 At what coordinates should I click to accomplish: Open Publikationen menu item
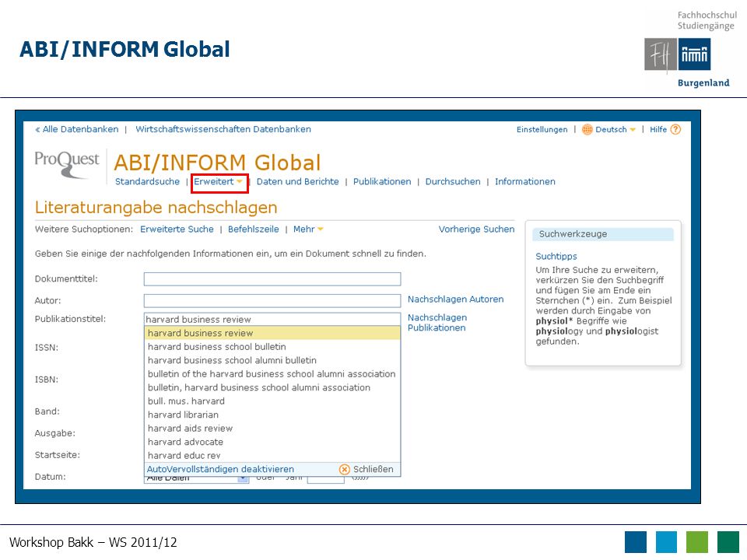coord(382,181)
